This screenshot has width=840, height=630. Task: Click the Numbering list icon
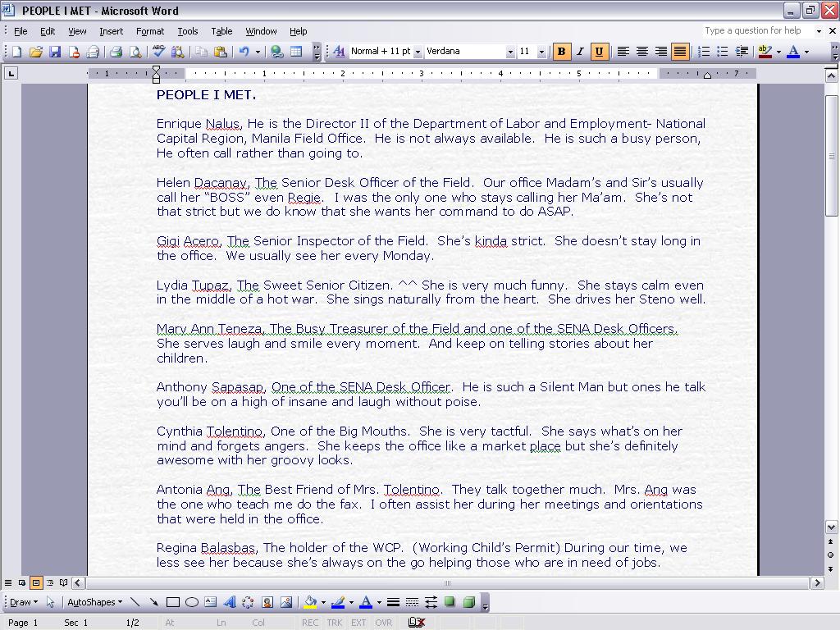click(704, 52)
